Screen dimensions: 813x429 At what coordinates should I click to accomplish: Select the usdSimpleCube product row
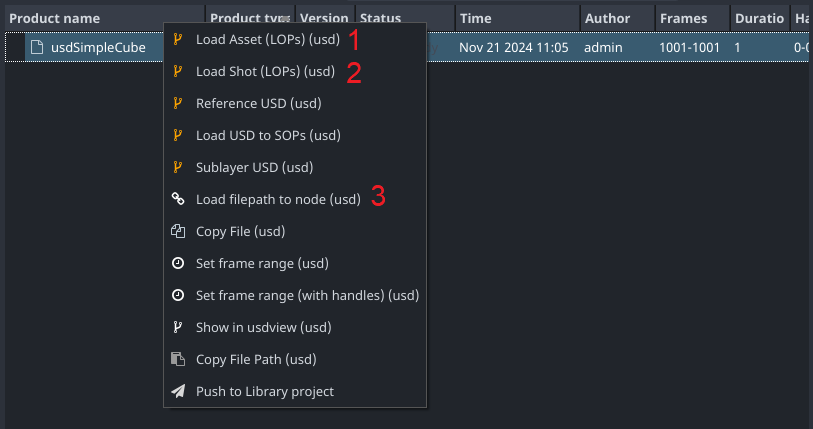pyautogui.click(x=406, y=47)
